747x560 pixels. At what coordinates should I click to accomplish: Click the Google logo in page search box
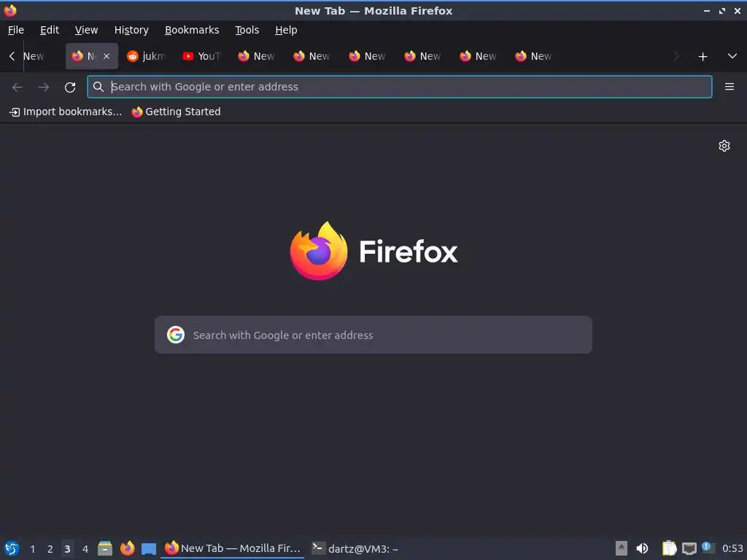click(176, 335)
